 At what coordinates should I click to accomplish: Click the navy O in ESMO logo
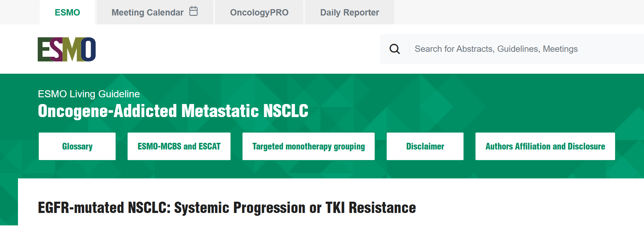coord(88,49)
